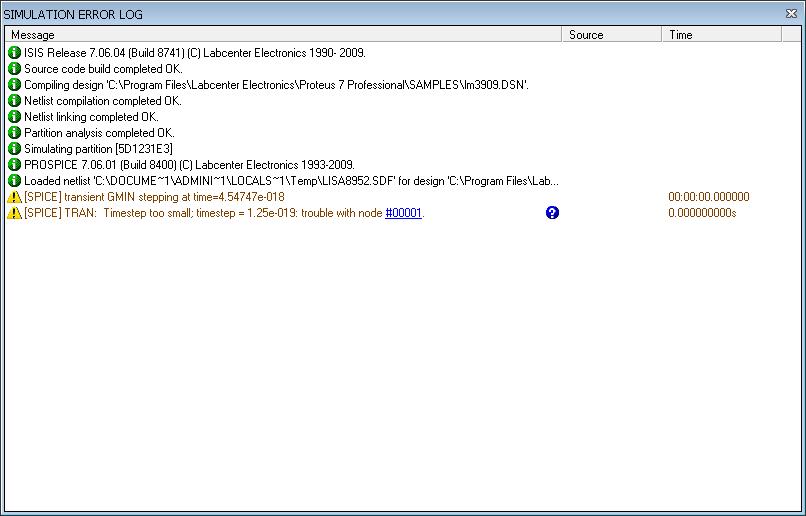Click info icon beside Partition analysis completed
The width and height of the screenshot is (806, 516).
coord(14,133)
